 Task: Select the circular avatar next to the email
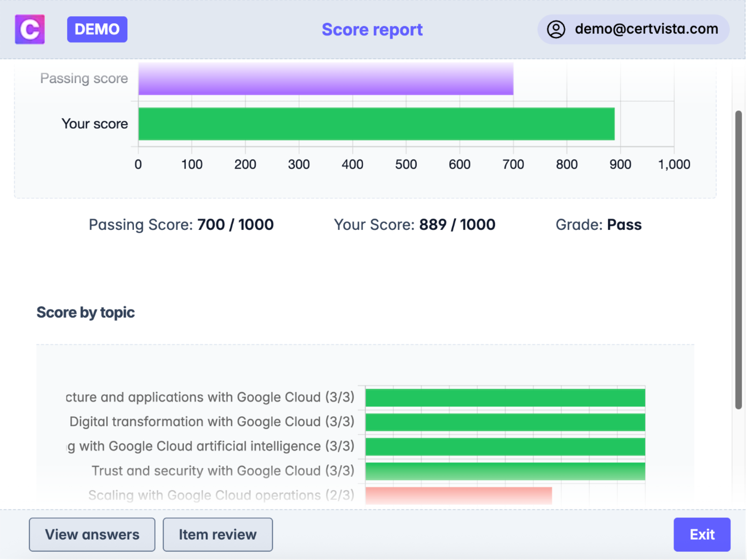click(556, 29)
